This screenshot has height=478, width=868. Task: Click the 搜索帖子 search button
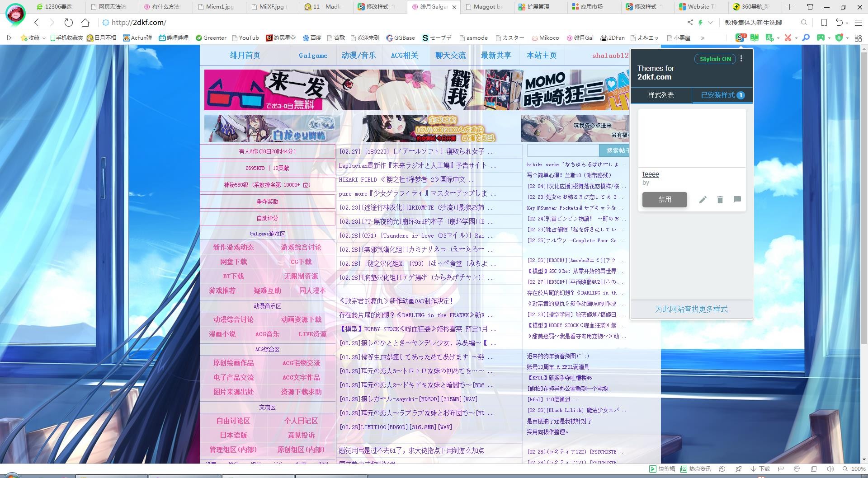coord(615,150)
